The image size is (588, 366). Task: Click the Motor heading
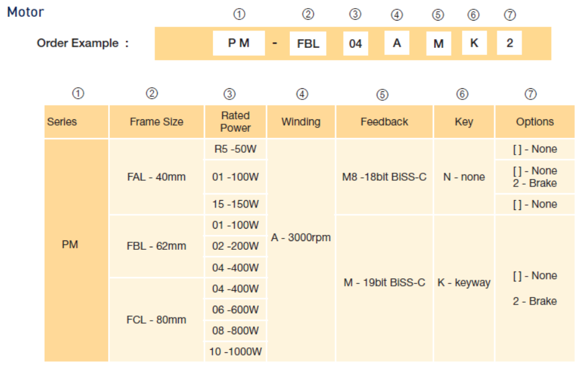tap(25, 12)
